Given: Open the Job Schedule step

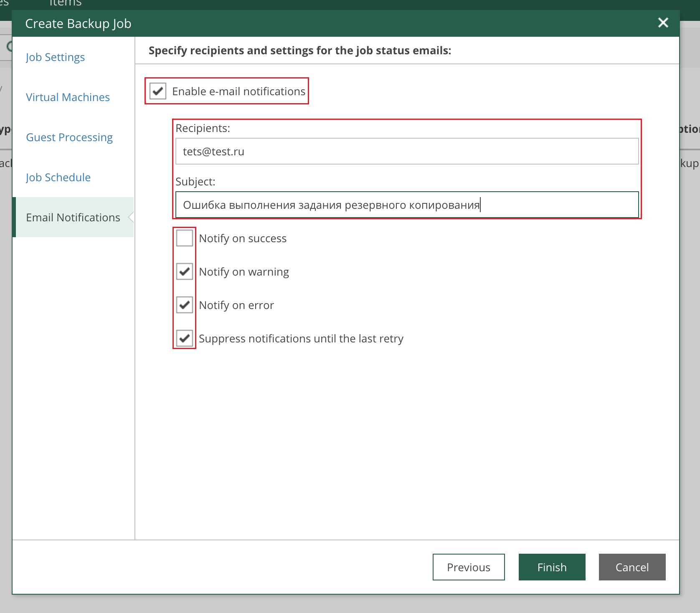Looking at the screenshot, I should click(x=58, y=177).
